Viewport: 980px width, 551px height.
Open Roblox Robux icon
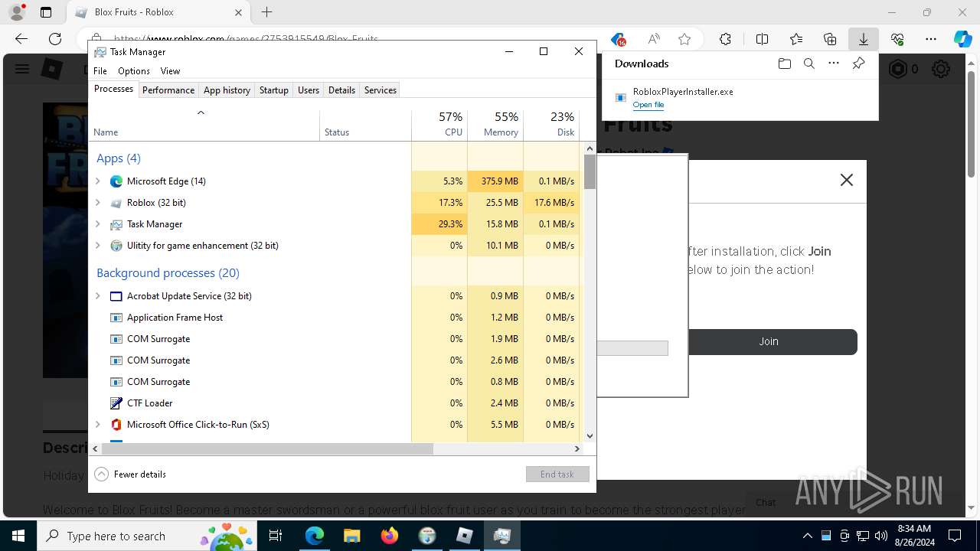point(897,70)
